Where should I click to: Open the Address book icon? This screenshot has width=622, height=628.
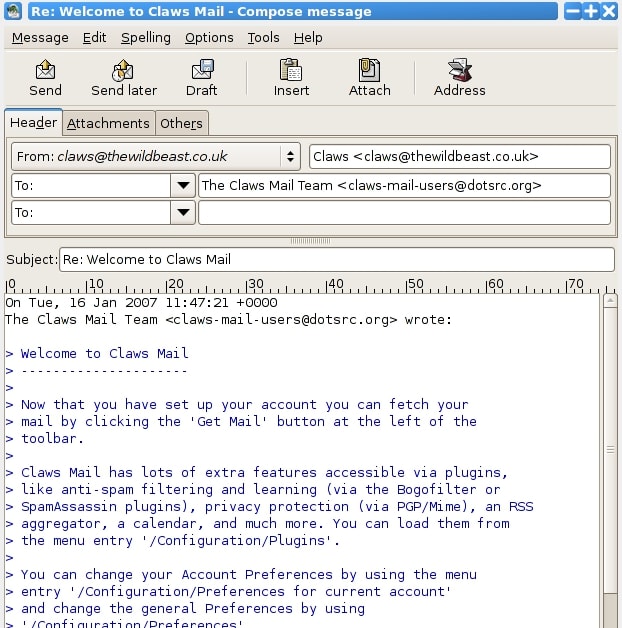[x=460, y=70]
